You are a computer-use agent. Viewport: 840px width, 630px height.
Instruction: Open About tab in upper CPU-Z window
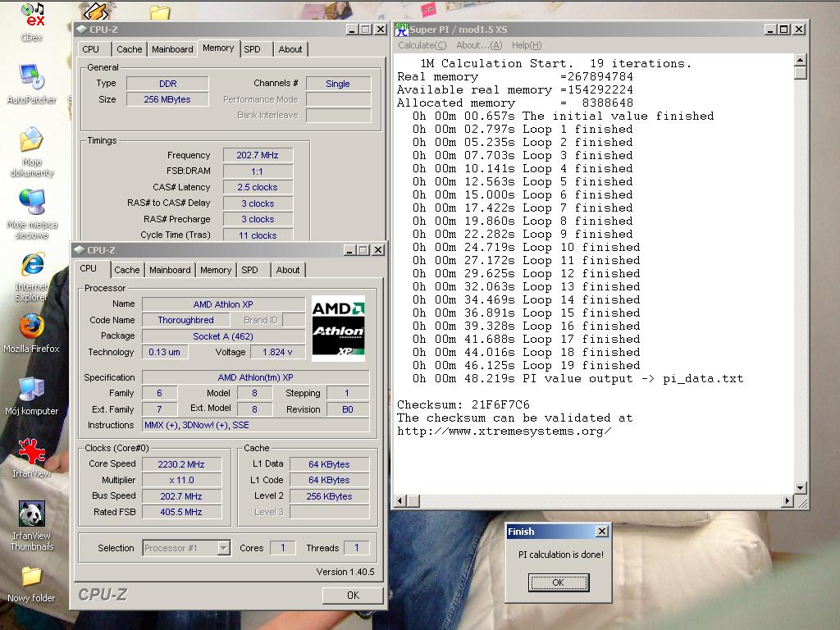(290, 49)
